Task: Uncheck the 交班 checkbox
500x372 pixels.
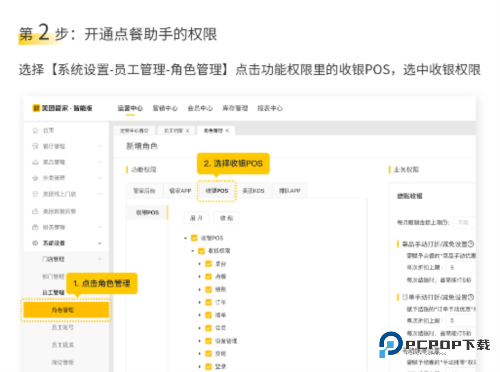Action: tap(209, 353)
